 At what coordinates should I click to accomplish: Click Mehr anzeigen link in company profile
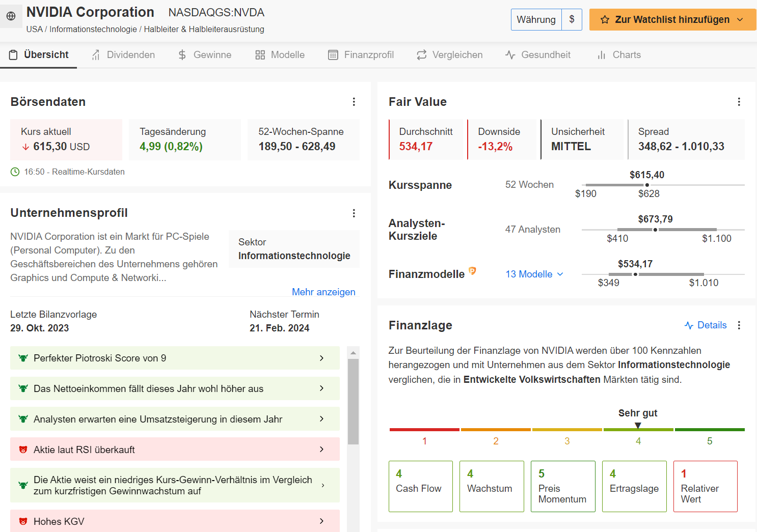323,292
